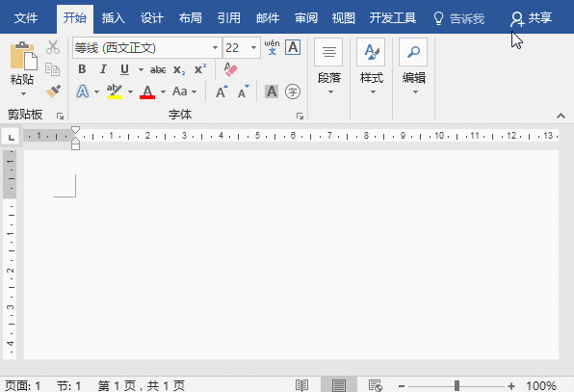Open the phonetic guide (wén) tool
The image size is (574, 392).
(x=272, y=47)
